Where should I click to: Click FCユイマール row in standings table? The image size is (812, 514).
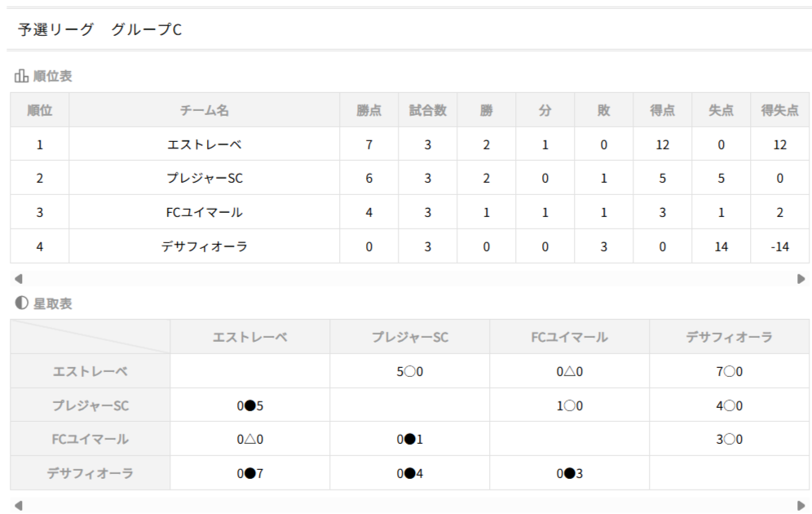tap(204, 213)
